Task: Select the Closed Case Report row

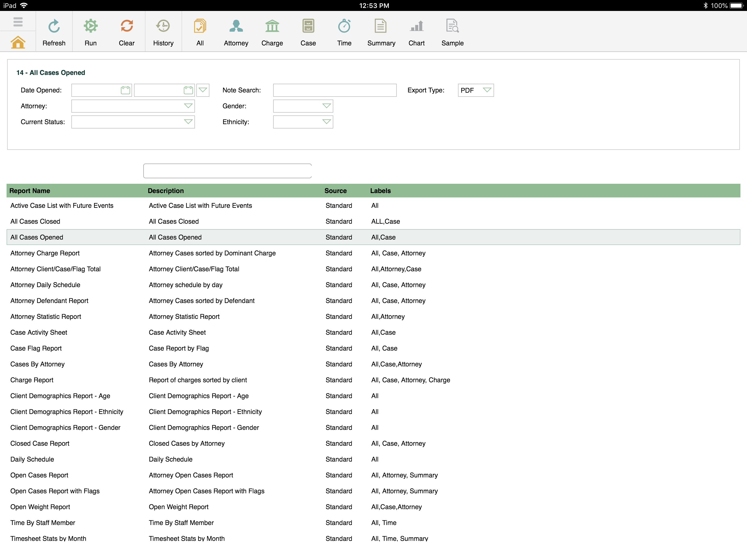Action: pyautogui.click(x=373, y=444)
